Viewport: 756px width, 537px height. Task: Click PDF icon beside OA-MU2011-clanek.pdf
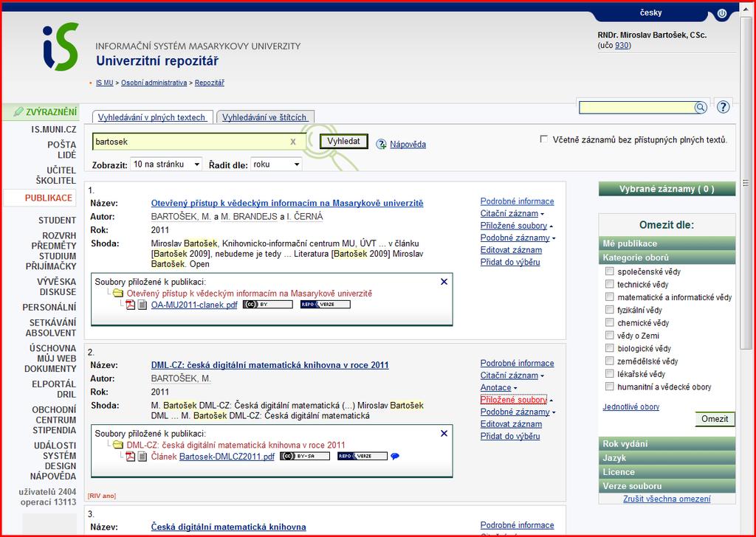pos(130,305)
